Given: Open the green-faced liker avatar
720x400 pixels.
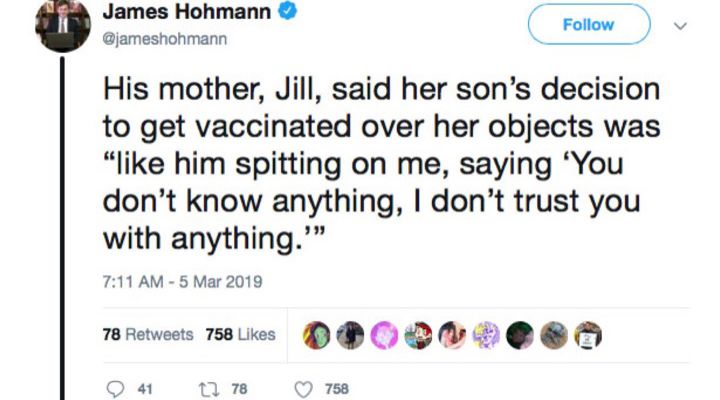Looking at the screenshot, I should [318, 336].
